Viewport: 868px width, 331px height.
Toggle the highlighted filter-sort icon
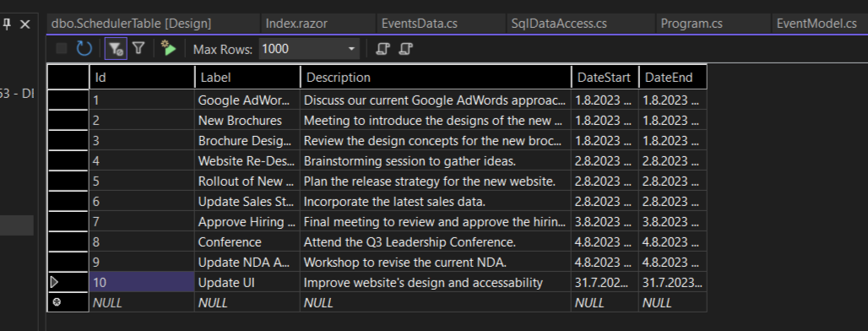coord(116,49)
